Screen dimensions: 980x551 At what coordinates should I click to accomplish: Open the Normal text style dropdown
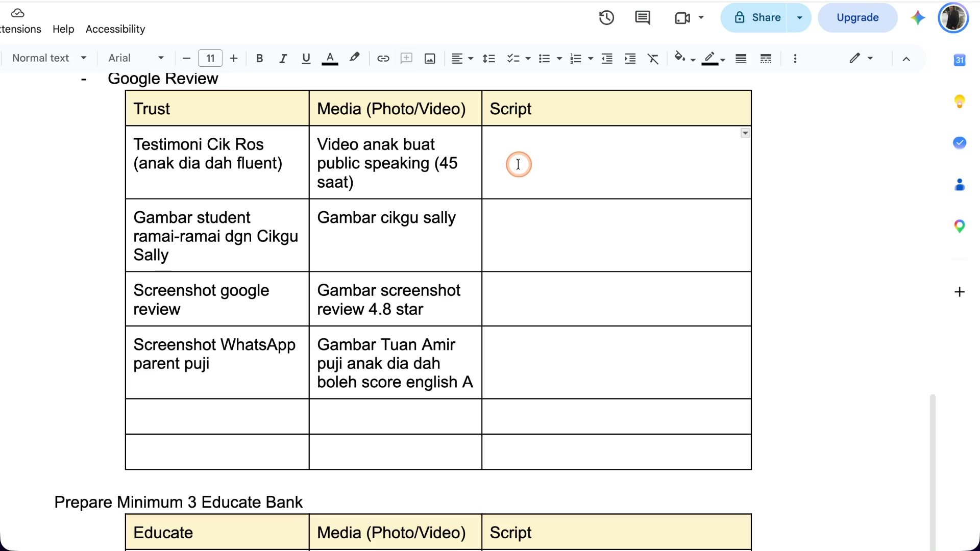click(x=49, y=58)
